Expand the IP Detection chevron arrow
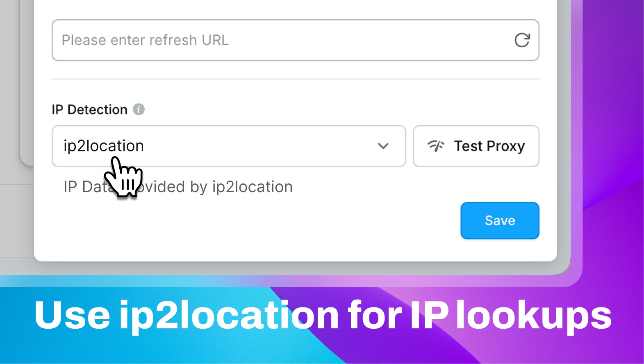Image resolution: width=644 pixels, height=364 pixels. (383, 146)
